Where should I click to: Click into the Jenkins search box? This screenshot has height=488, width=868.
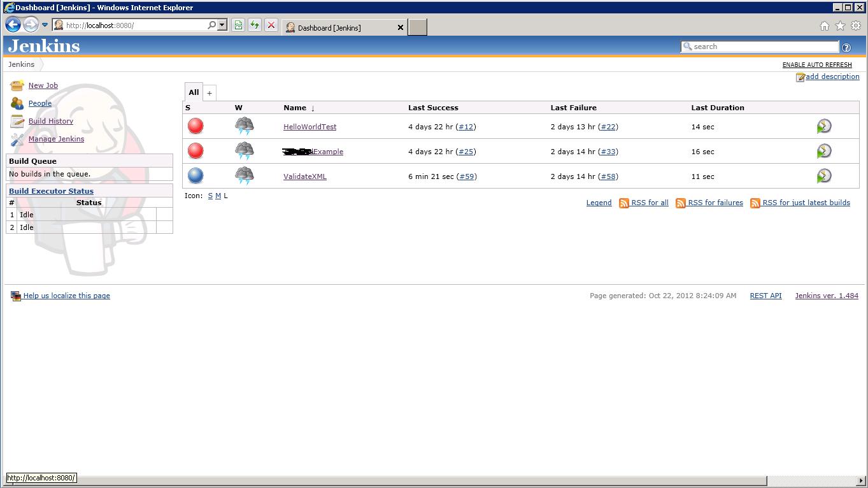(760, 47)
